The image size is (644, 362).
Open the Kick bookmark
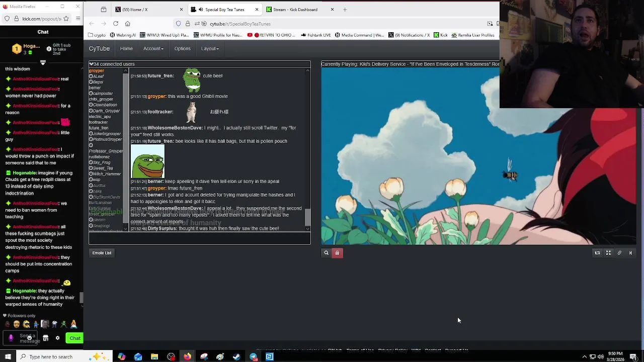pyautogui.click(x=440, y=35)
